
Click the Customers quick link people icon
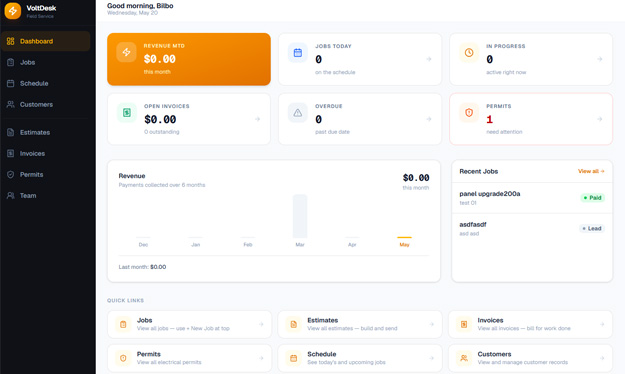tap(464, 358)
